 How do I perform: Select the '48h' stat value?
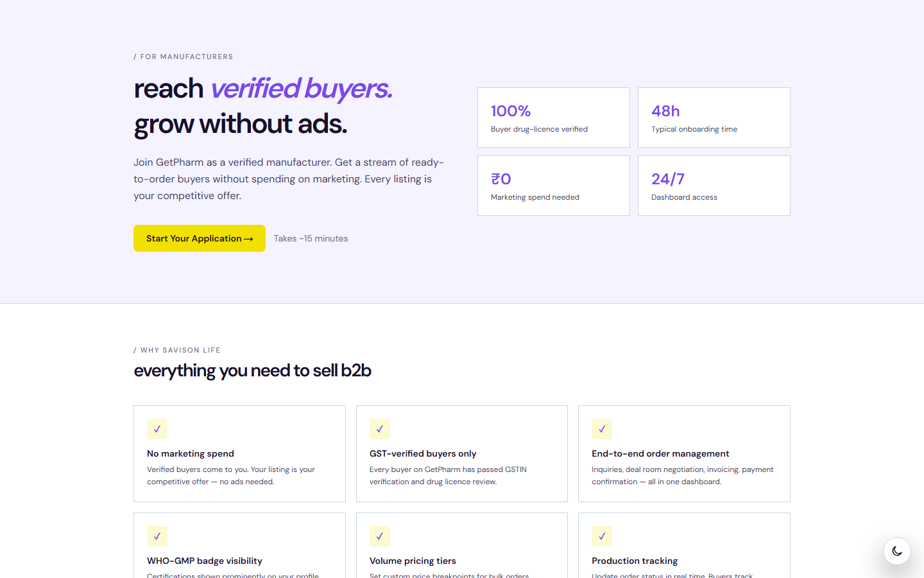tap(665, 111)
